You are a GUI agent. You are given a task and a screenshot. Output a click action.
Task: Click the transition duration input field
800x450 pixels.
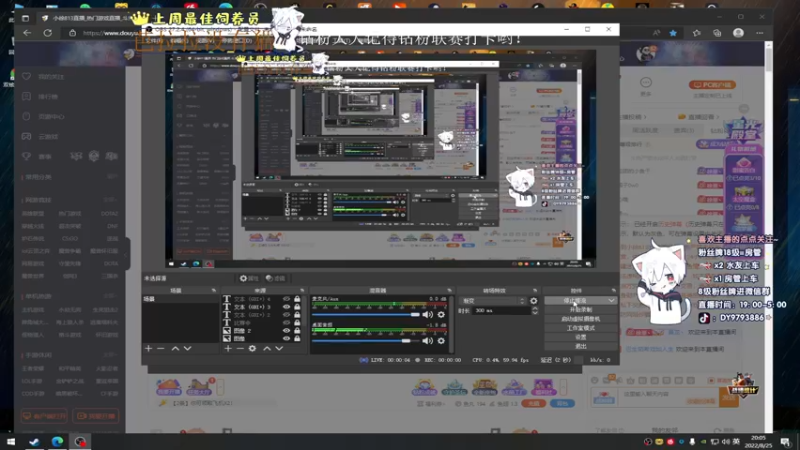(502, 310)
